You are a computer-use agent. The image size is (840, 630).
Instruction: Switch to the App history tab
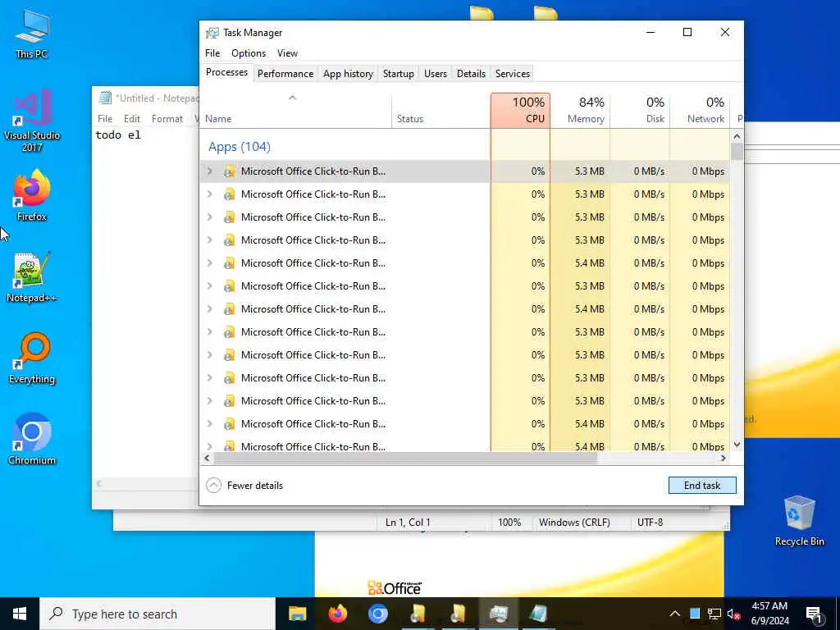pyautogui.click(x=348, y=73)
